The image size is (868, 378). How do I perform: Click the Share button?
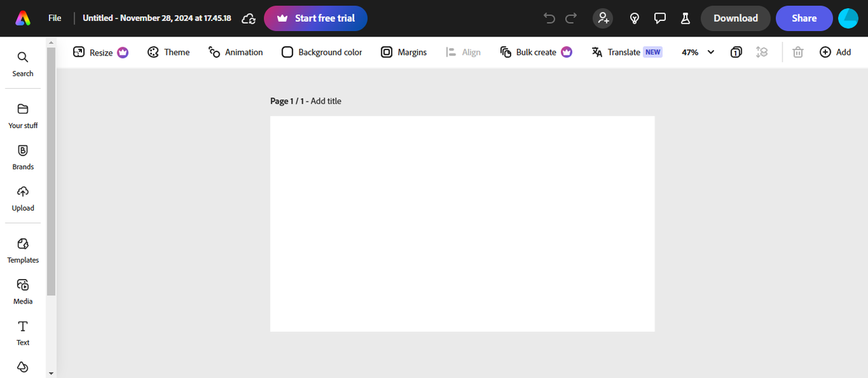click(804, 18)
